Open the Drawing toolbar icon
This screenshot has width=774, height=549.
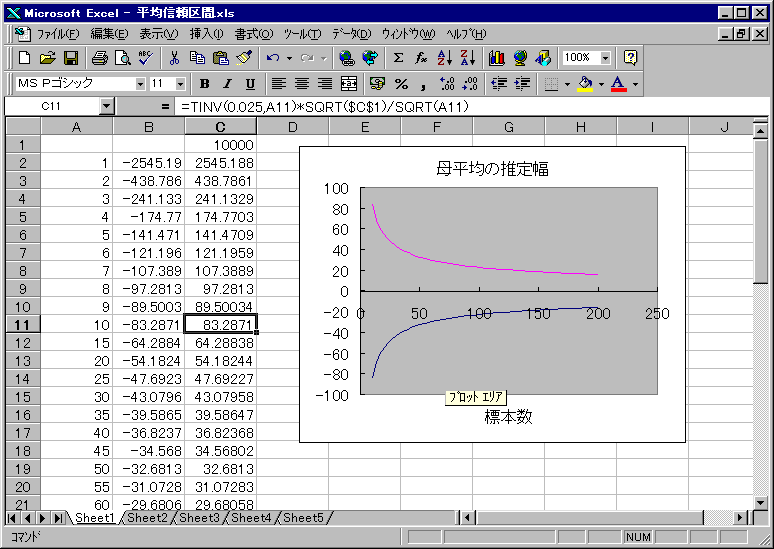tap(543, 58)
